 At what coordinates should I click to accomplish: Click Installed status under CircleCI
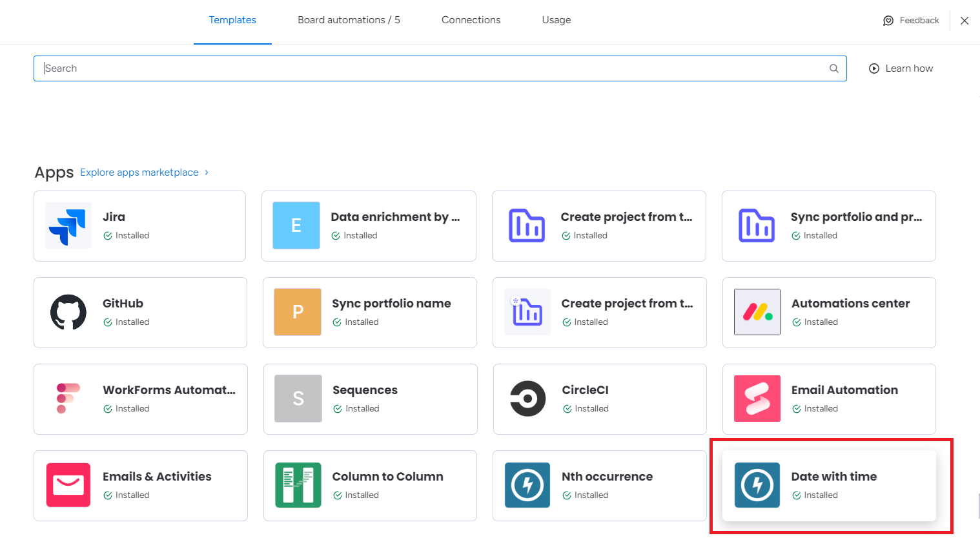[x=586, y=409]
